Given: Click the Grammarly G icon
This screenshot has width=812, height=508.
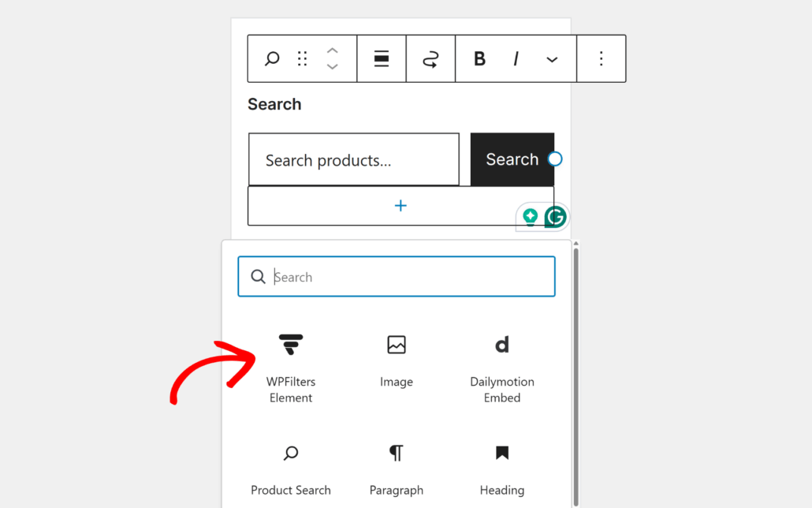Looking at the screenshot, I should coord(556,216).
